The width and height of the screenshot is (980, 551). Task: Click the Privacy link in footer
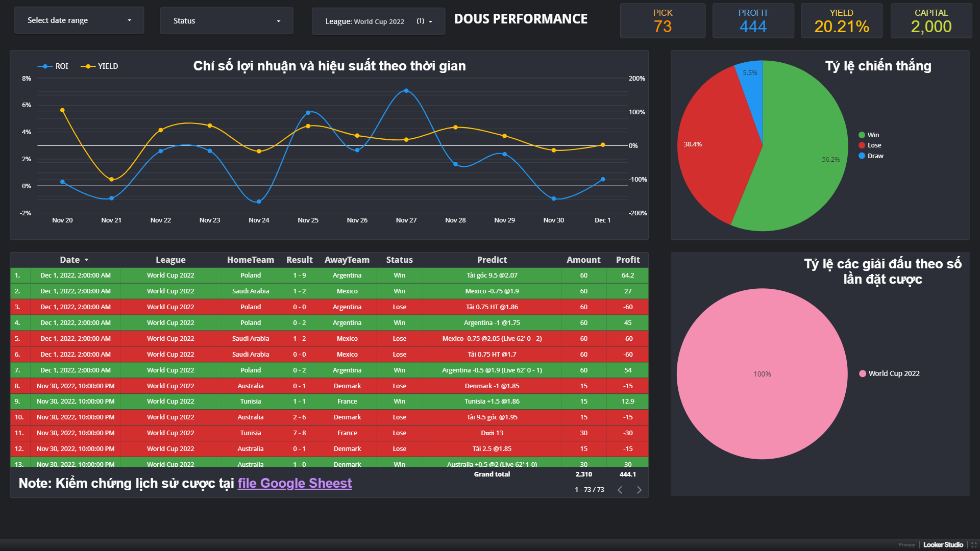pyautogui.click(x=906, y=545)
